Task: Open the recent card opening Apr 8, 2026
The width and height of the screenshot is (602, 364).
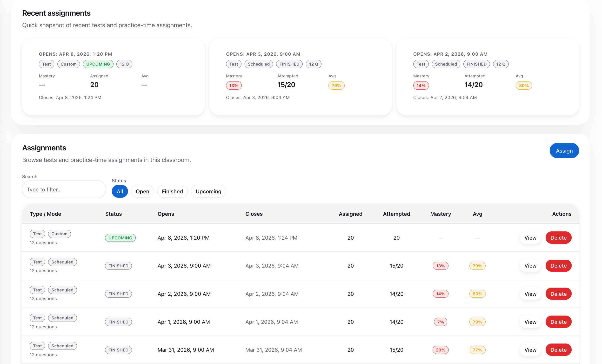Action: [x=113, y=77]
